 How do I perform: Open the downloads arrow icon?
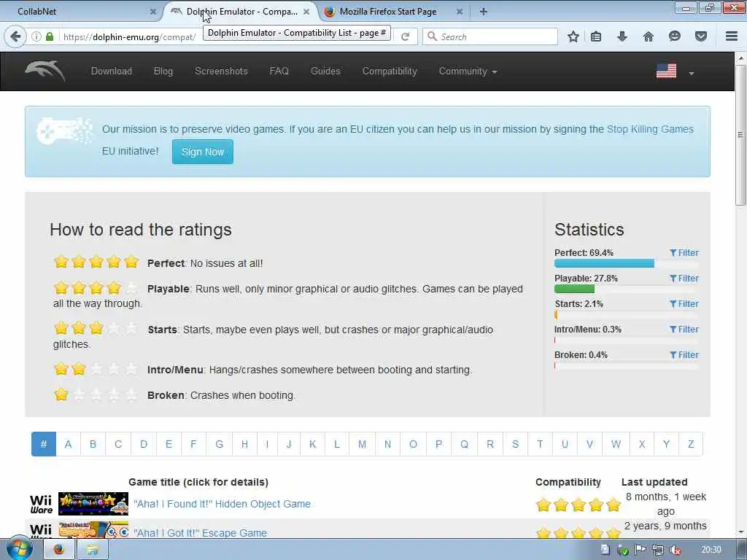coord(622,36)
